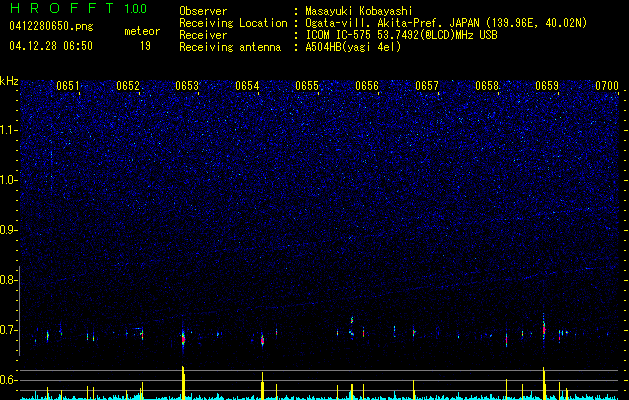Click the 0.9 kHz frequency axis label
Viewport: 629px width, 400px height.
click(x=9, y=230)
